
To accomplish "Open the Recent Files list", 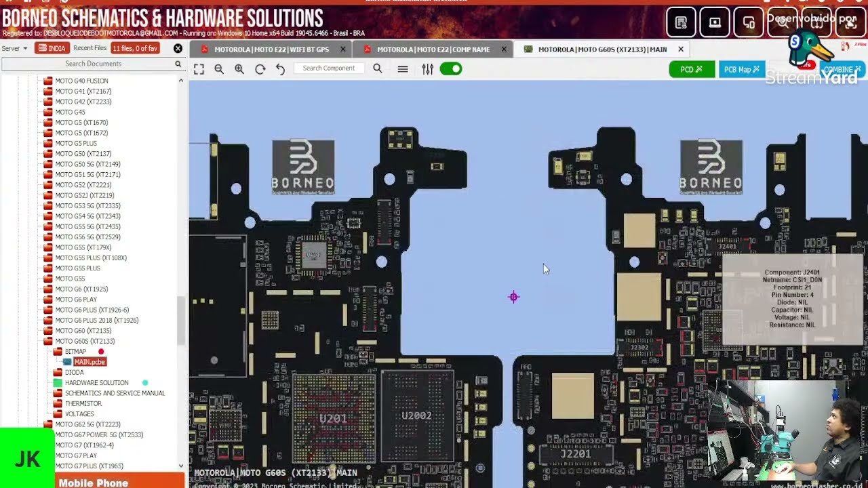I will (90, 48).
